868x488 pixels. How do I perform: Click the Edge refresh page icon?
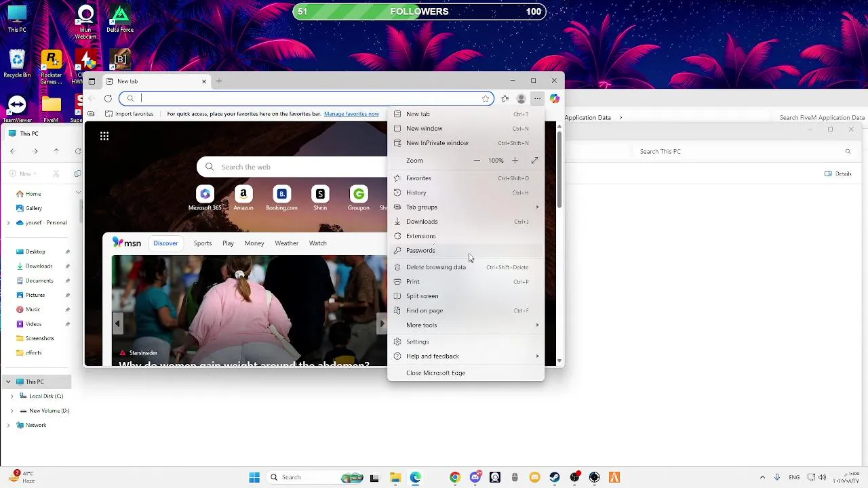(x=108, y=98)
